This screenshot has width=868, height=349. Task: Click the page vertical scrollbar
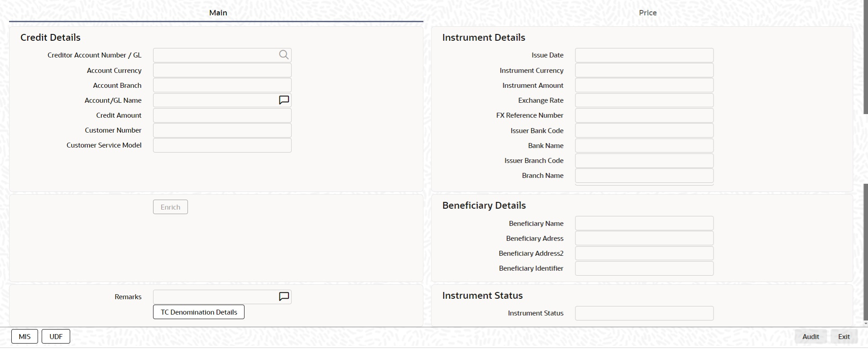(x=866, y=253)
